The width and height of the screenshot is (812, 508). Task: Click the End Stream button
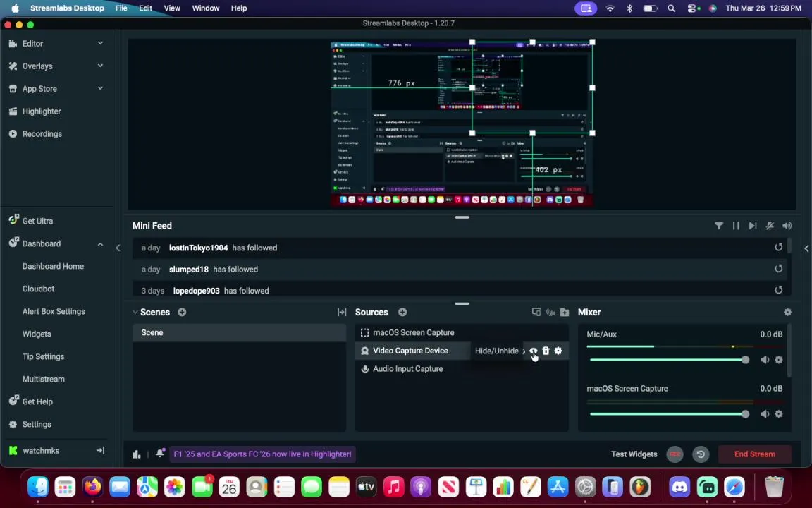[754, 454]
